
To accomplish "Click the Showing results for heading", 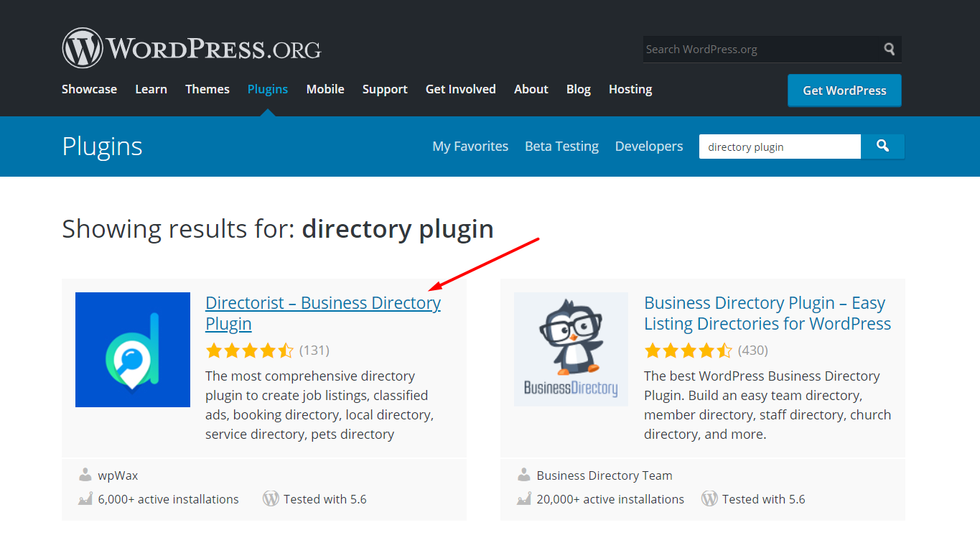I will pos(278,229).
